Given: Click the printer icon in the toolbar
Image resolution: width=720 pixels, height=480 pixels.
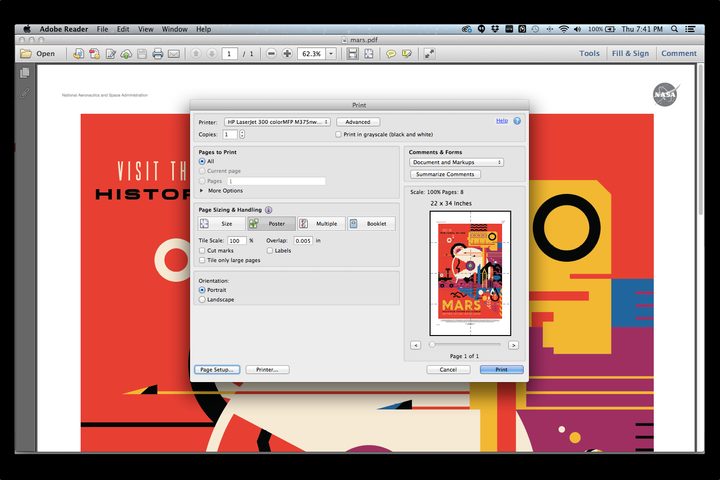Looking at the screenshot, I should point(158,54).
